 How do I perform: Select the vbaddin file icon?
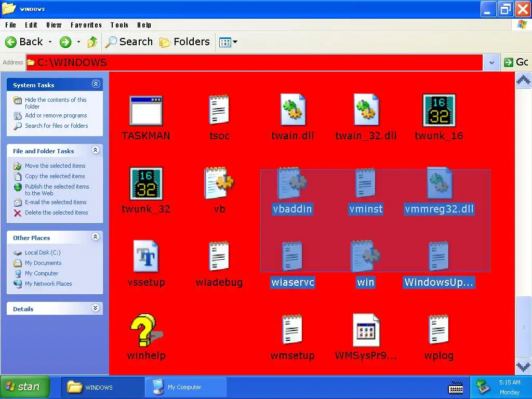tap(292, 183)
